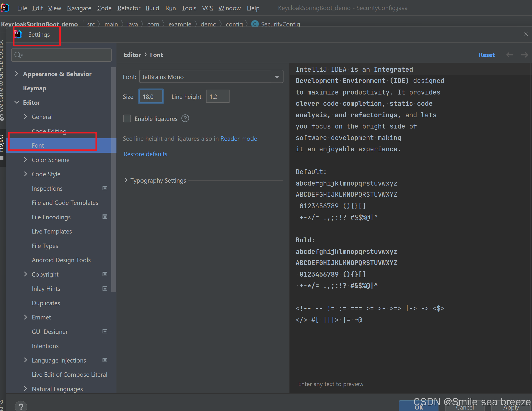Click the help button at dialog bottom-left
The width and height of the screenshot is (532, 411).
click(x=21, y=406)
